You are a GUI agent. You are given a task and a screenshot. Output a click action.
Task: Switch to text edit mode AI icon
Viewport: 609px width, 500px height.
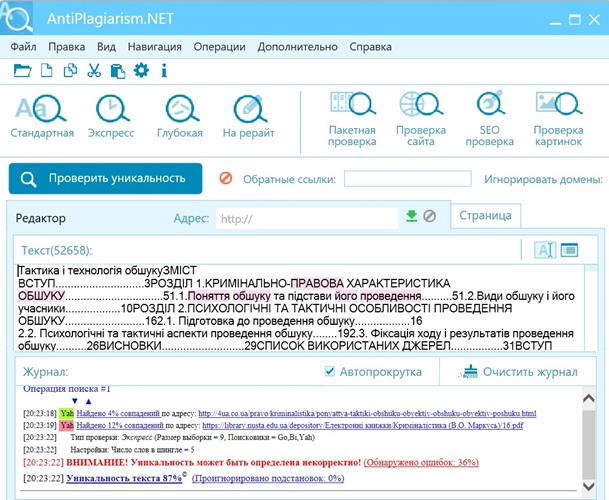545,250
